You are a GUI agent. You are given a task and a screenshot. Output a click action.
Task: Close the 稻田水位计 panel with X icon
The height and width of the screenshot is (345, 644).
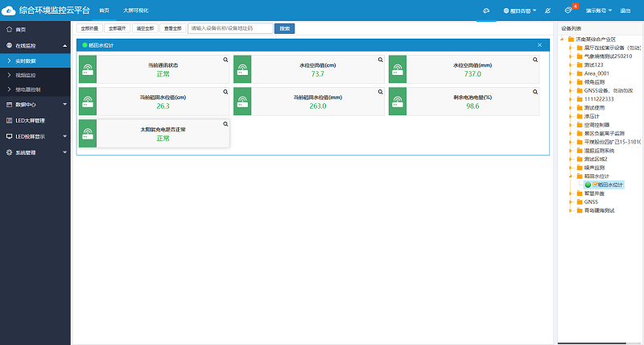[539, 45]
